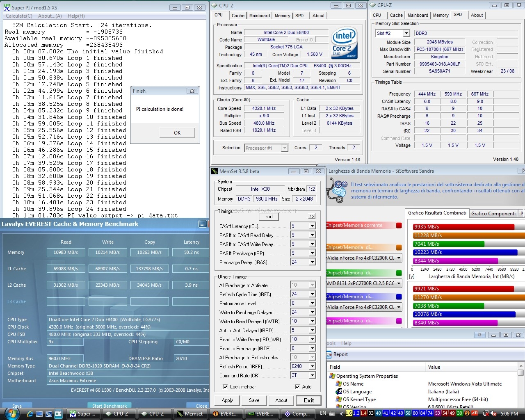Click the Core Speed 4320.1 MHz field

264,108
